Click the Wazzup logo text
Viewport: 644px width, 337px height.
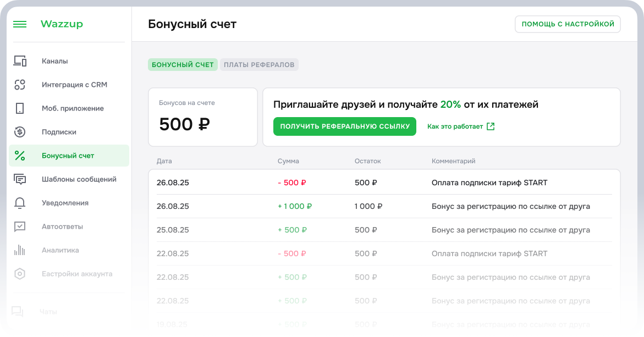pos(61,24)
